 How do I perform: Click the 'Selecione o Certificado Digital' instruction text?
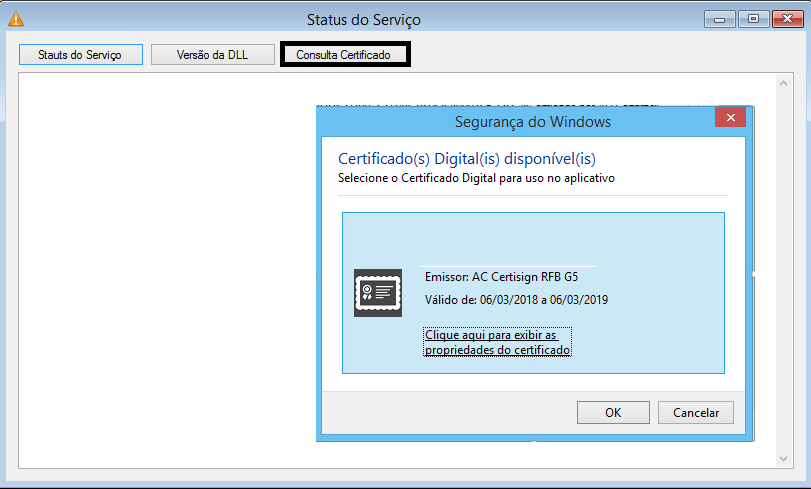476,177
